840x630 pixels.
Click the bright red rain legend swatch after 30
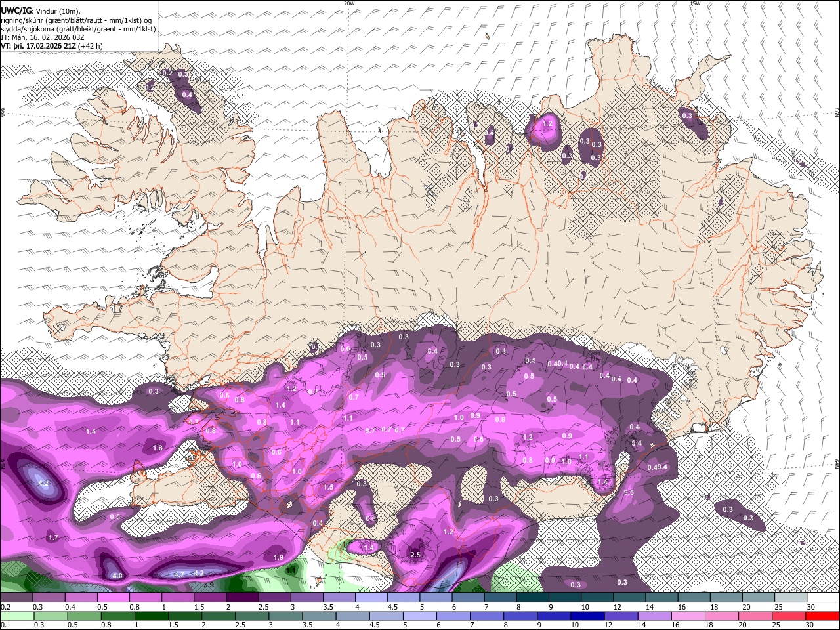point(822,616)
